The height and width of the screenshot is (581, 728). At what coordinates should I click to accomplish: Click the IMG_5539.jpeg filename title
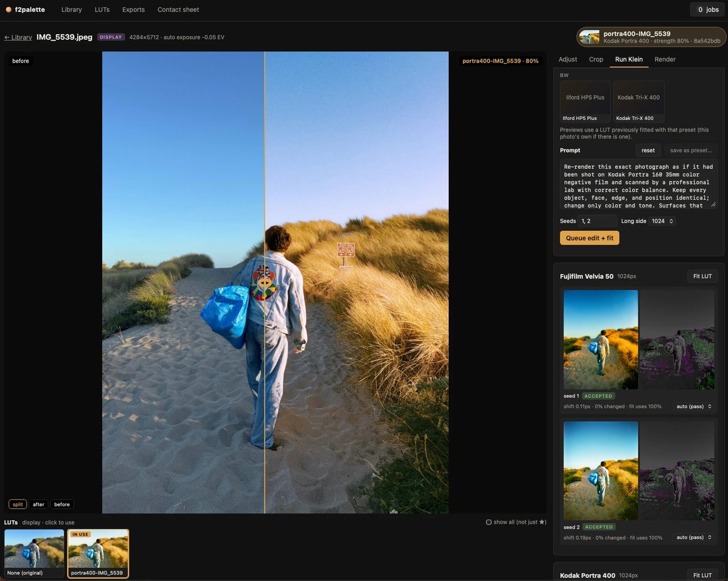pos(64,37)
